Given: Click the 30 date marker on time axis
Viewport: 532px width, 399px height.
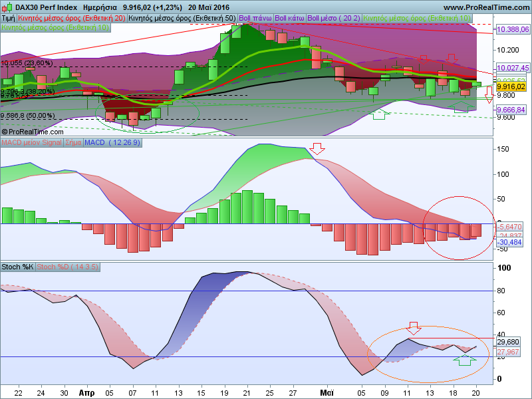Looking at the screenshot, I should [64, 393].
